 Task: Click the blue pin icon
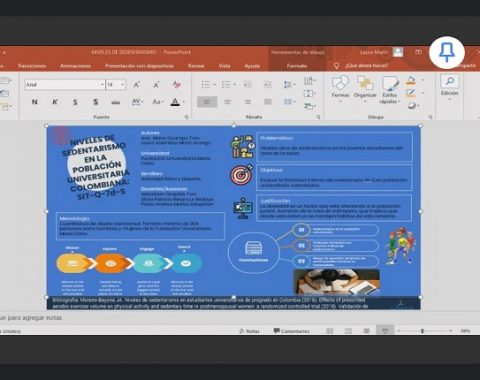click(447, 53)
